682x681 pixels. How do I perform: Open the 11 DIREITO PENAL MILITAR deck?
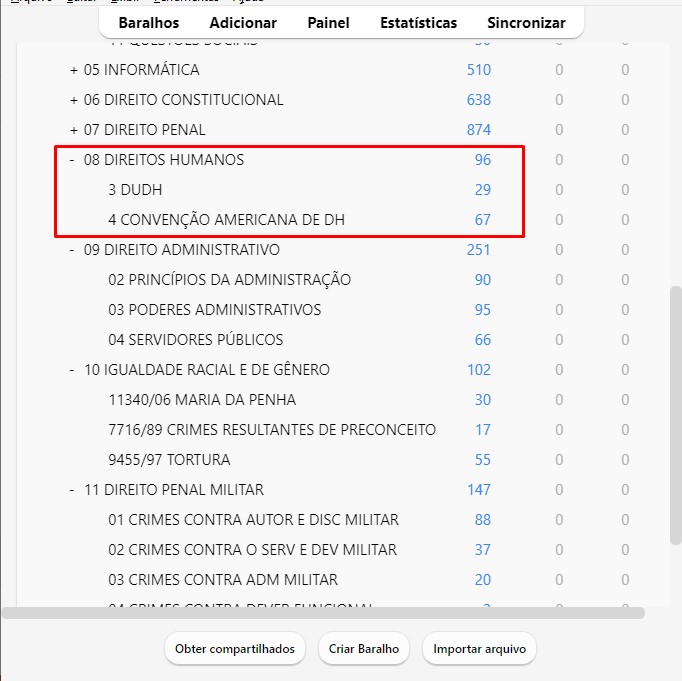click(x=174, y=490)
